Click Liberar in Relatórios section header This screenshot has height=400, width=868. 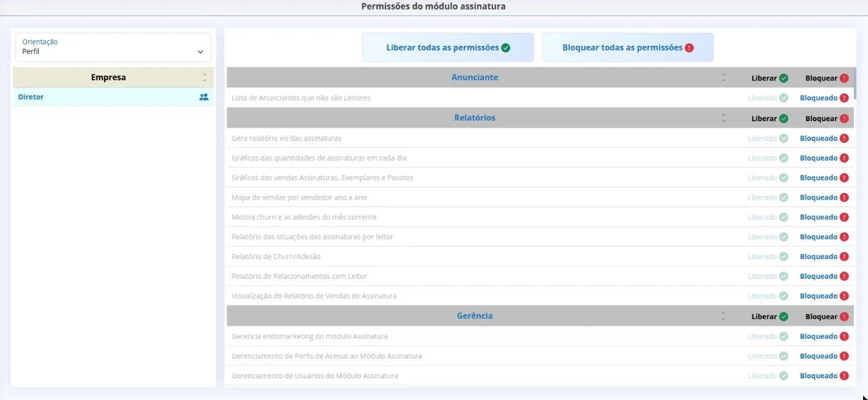[x=770, y=118]
